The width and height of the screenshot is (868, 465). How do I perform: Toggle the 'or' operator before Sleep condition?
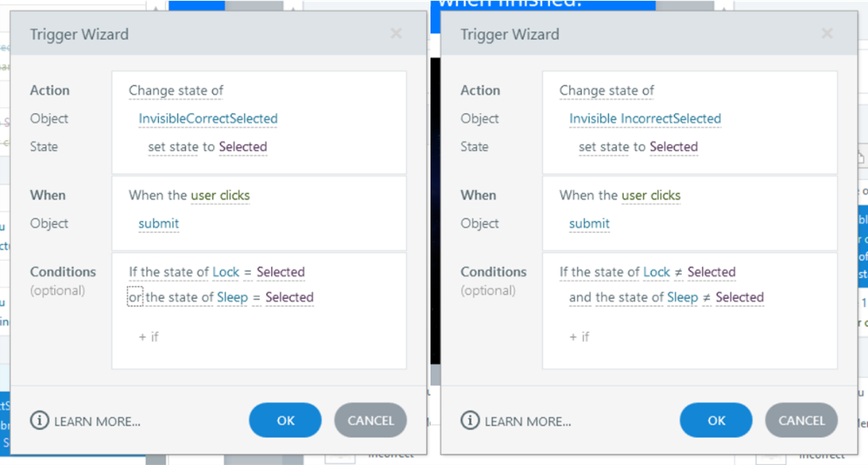click(135, 297)
